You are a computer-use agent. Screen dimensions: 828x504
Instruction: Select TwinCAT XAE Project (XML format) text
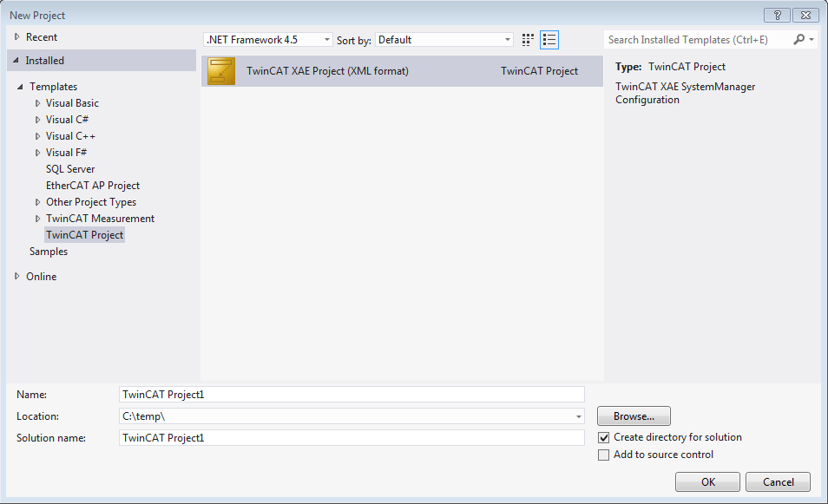pos(327,71)
